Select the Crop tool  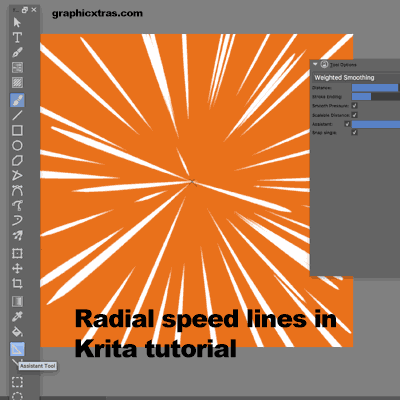pos(17,283)
